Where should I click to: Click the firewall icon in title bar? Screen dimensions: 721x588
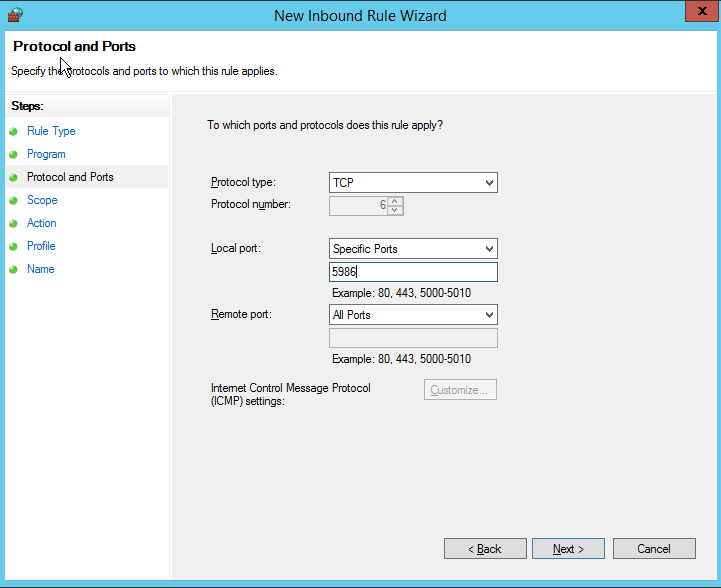tap(16, 15)
